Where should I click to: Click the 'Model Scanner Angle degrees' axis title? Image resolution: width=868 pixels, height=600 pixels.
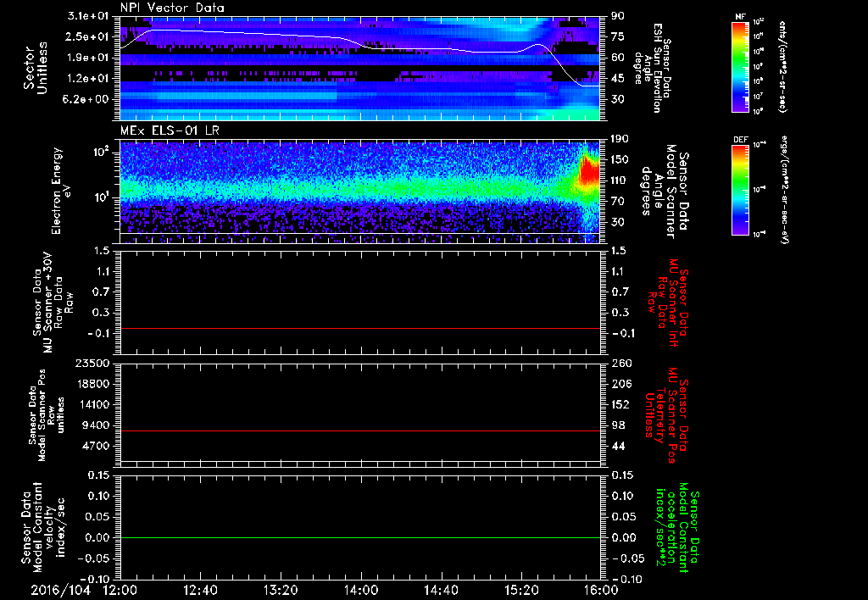point(665,192)
